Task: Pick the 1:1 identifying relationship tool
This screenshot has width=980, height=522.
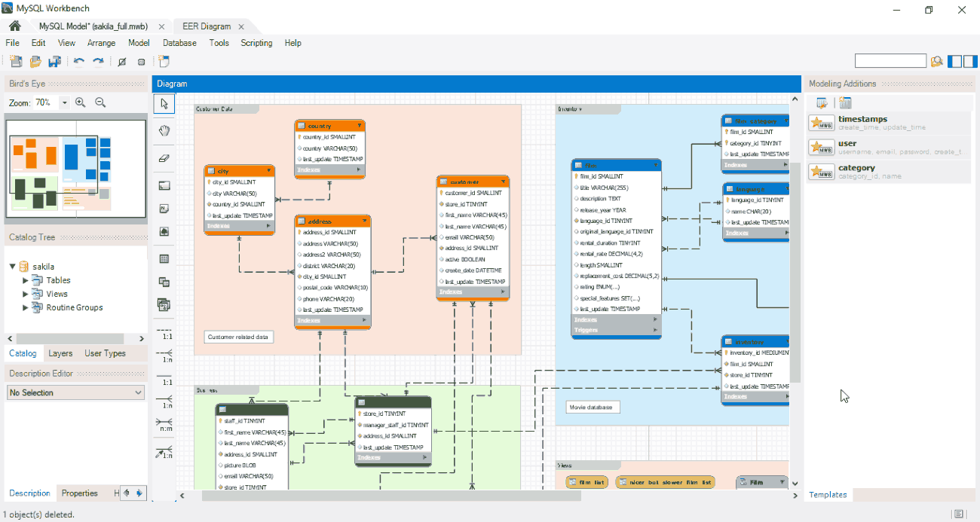Action: 164,379
